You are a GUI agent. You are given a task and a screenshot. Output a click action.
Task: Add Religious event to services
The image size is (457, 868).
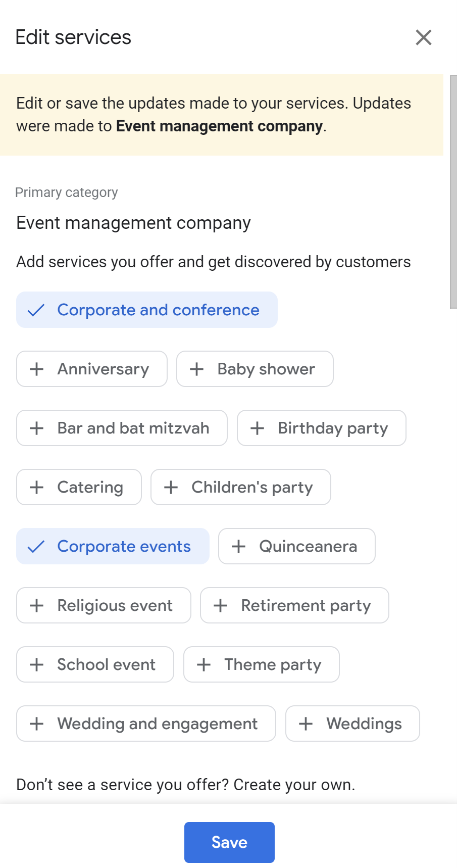click(x=104, y=605)
